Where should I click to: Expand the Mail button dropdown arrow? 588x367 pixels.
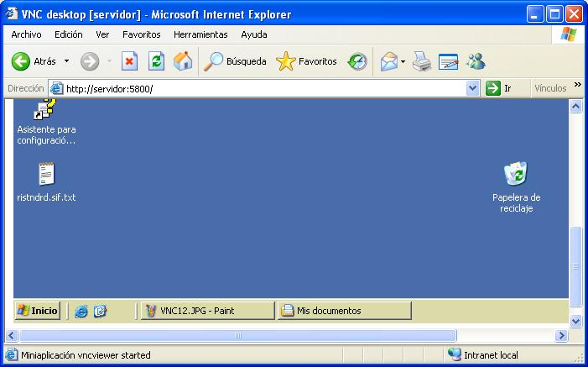point(403,61)
